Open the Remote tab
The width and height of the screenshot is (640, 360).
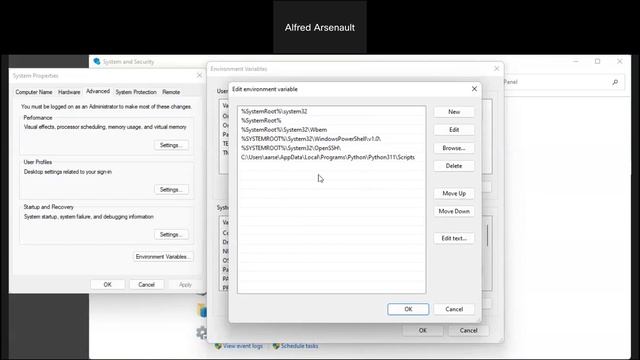(171, 92)
